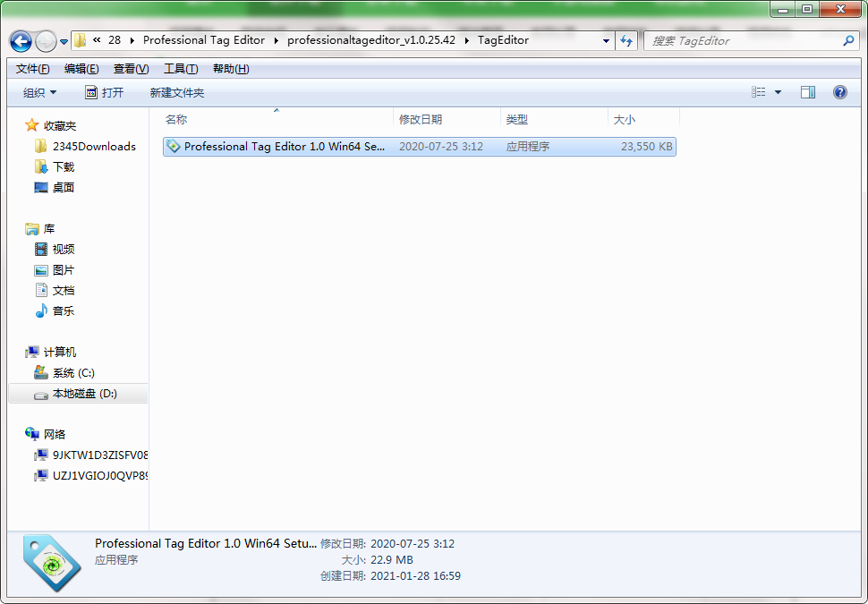The image size is (868, 604).
Task: Open the 下载 folder
Action: pyautogui.click(x=64, y=167)
